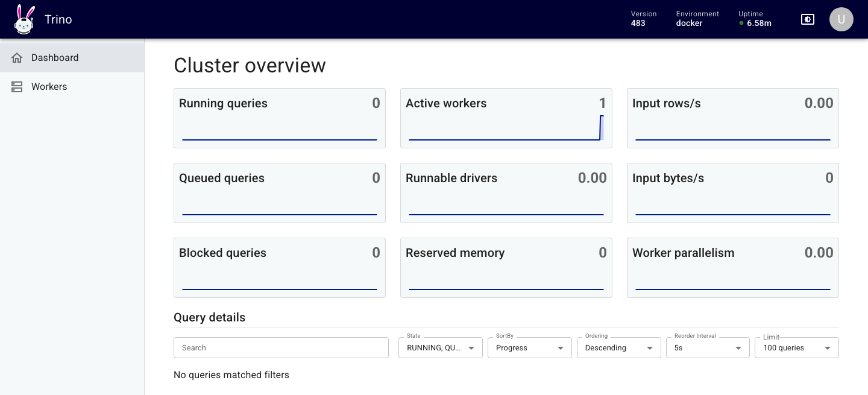Click the Uptime 6.58m value
This screenshot has height=395, width=868.
coord(759,24)
